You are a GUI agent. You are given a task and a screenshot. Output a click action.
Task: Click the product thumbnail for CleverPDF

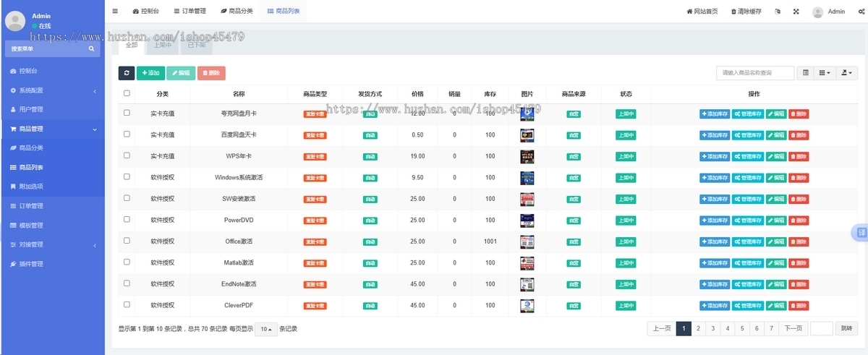tap(527, 306)
